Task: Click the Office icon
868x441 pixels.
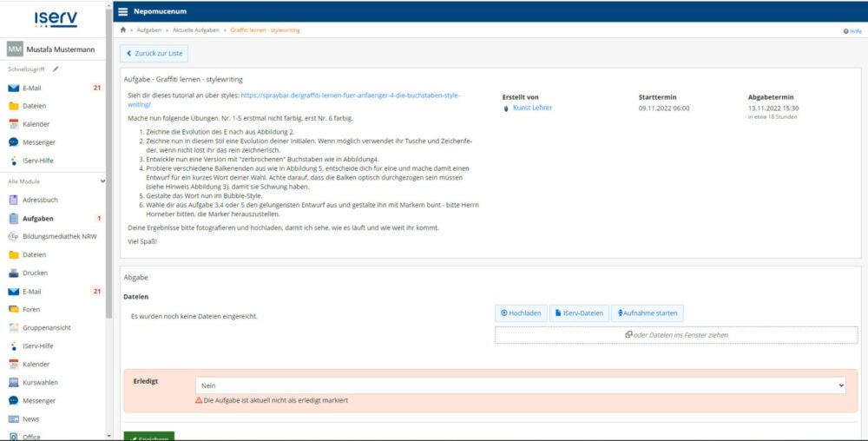Action: 13,437
